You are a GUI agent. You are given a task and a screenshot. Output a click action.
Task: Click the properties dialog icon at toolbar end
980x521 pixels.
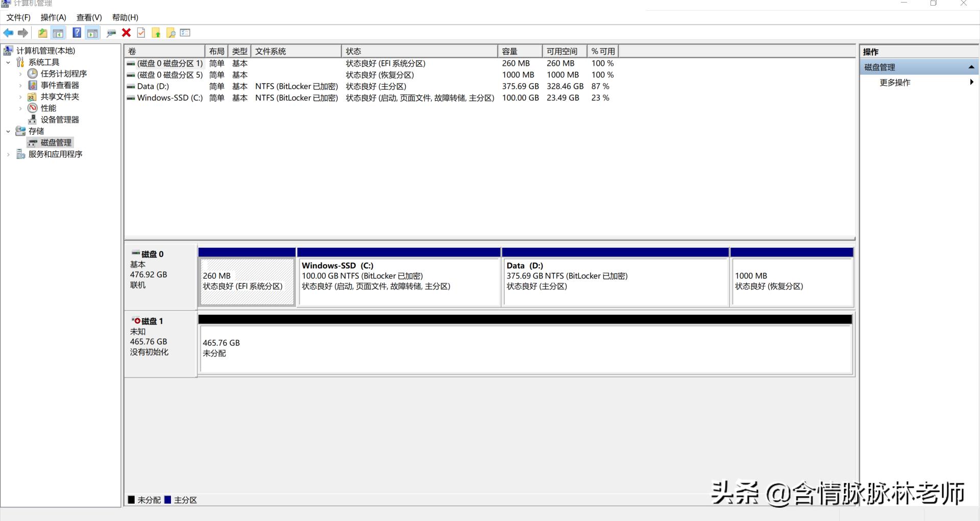pos(185,33)
